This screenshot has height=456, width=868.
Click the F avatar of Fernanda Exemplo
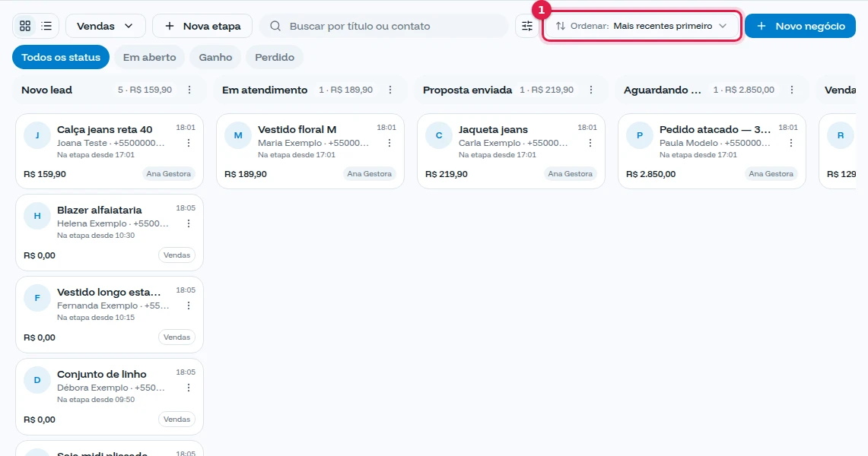(37, 298)
